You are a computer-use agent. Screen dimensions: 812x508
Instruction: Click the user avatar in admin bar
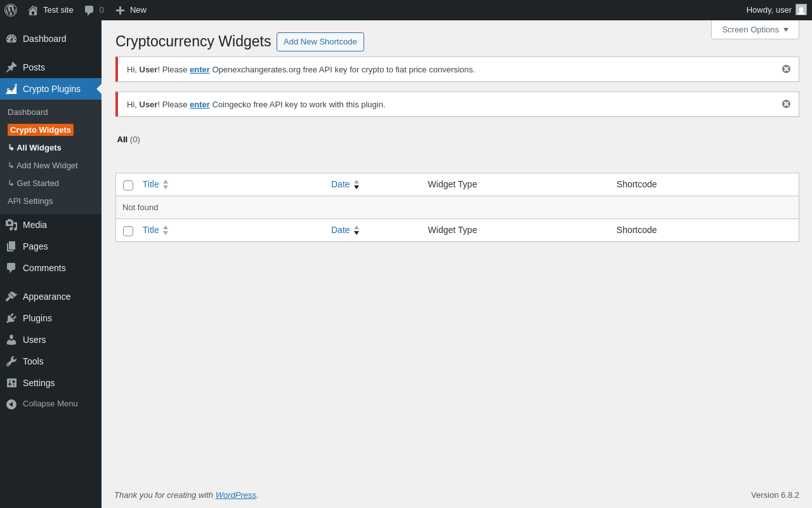[x=801, y=10]
